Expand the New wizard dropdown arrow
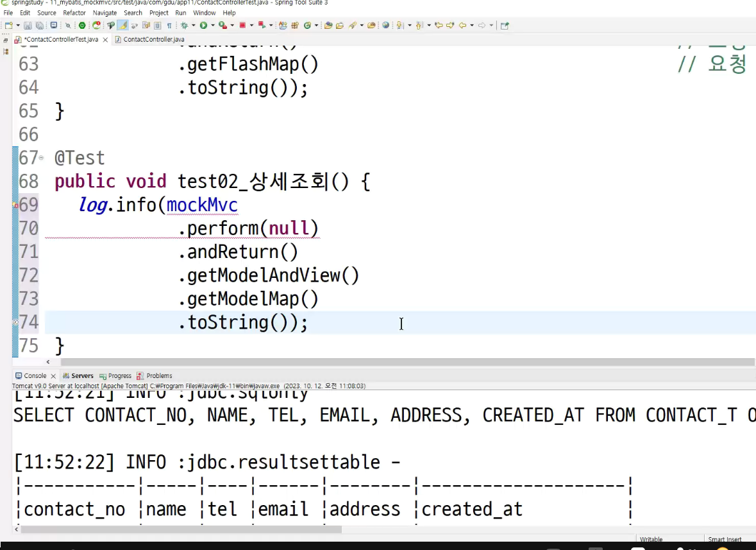Screen dimensions: 756x550 pos(18,26)
